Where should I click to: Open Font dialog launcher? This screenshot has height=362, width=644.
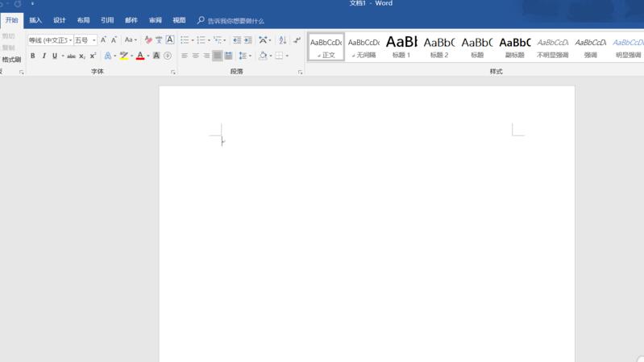(x=173, y=73)
